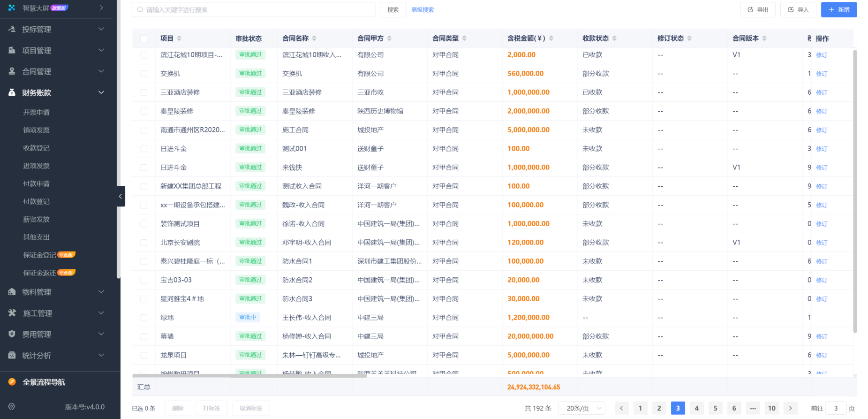Go to next page arrow
Image resolution: width=868 pixels, height=419 pixels.
(790, 408)
